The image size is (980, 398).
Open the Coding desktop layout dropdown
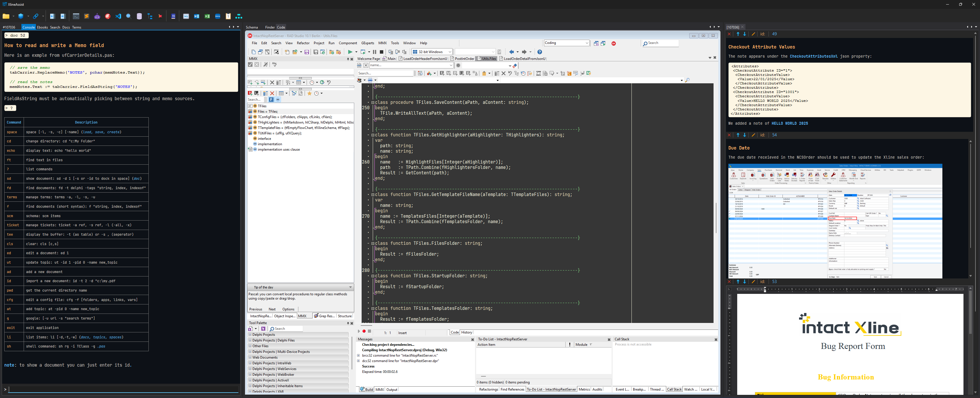point(567,43)
